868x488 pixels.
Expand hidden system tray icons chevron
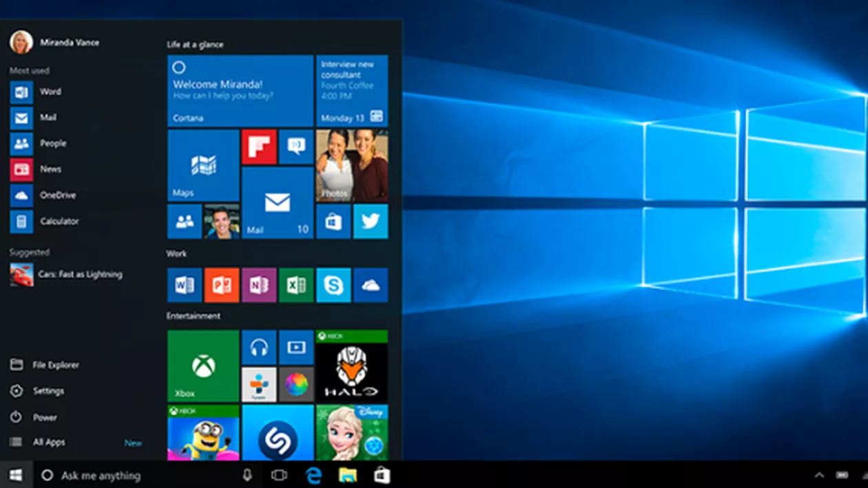819,475
